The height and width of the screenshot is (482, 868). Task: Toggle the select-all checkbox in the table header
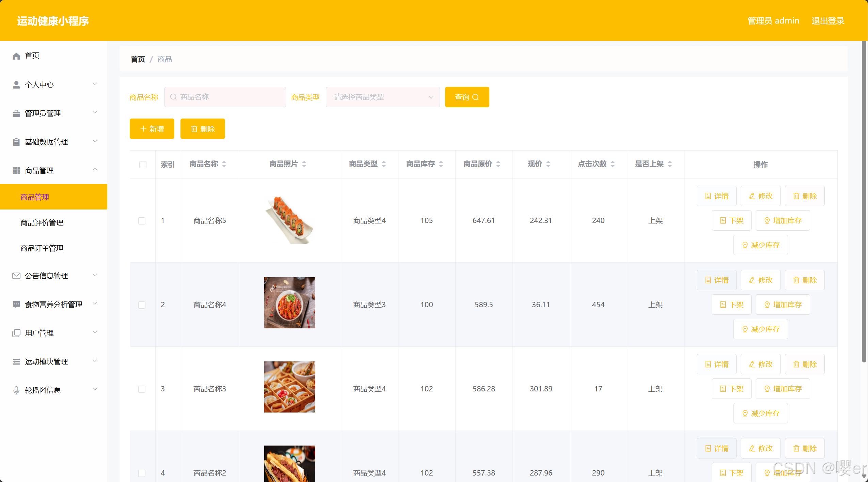click(x=143, y=165)
